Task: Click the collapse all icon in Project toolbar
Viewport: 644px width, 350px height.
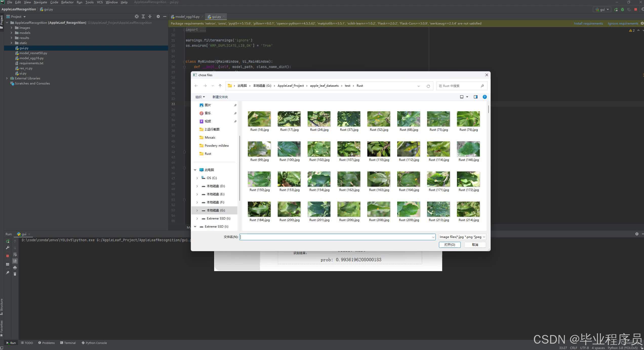Action: [x=150, y=16]
